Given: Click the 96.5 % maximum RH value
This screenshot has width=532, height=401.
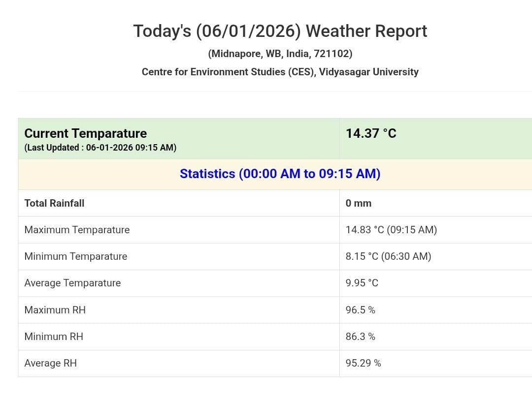Looking at the screenshot, I should [360, 310].
